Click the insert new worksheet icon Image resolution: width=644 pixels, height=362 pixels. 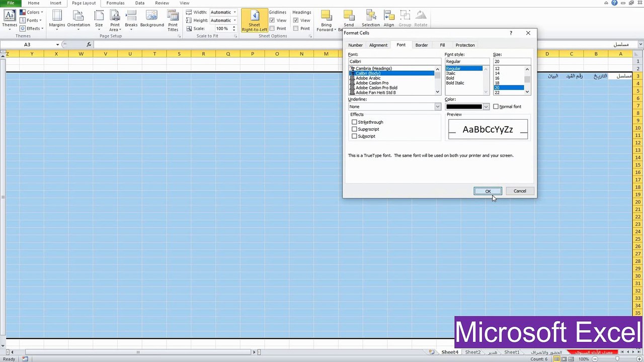tap(432, 352)
